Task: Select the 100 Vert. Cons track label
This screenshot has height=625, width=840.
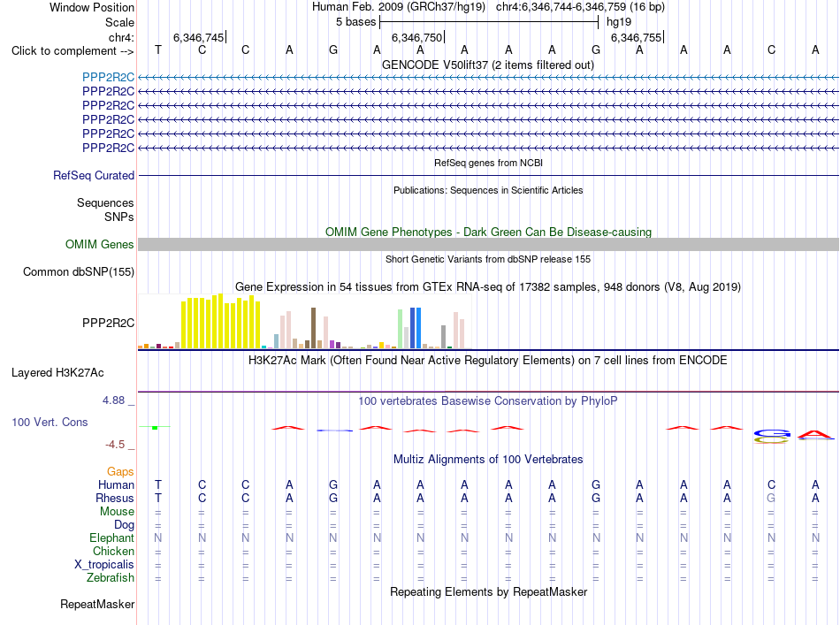Action: tap(50, 422)
